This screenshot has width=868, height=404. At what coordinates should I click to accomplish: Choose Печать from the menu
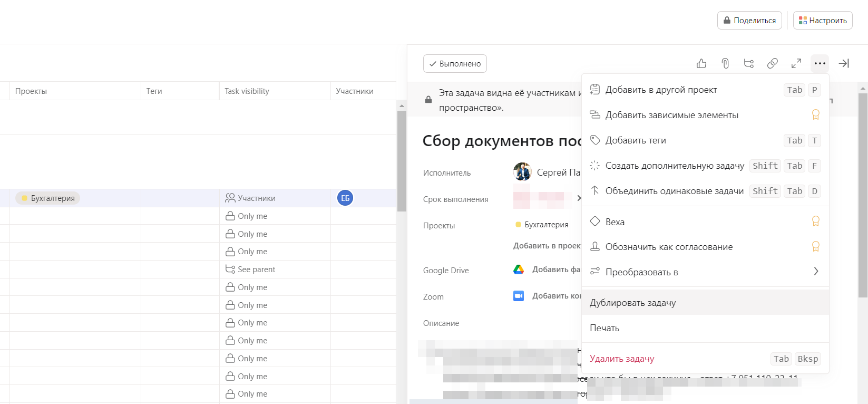pyautogui.click(x=705, y=328)
